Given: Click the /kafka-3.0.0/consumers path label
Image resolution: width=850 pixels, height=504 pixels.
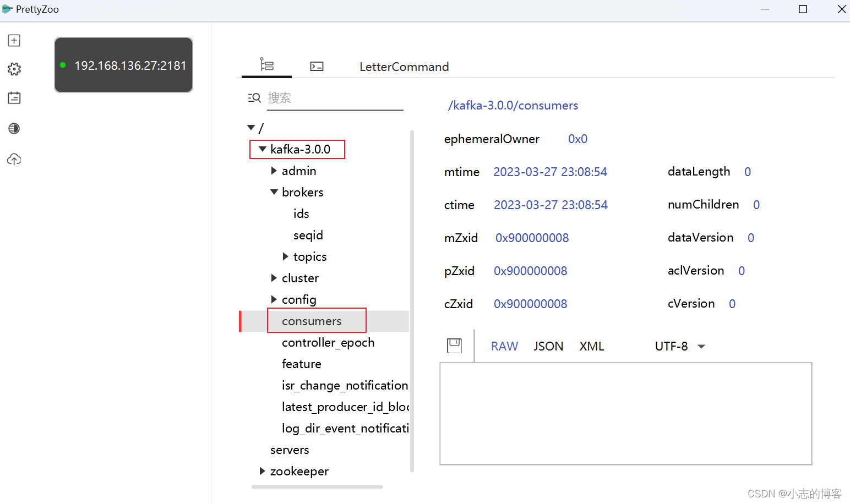Looking at the screenshot, I should click(513, 106).
